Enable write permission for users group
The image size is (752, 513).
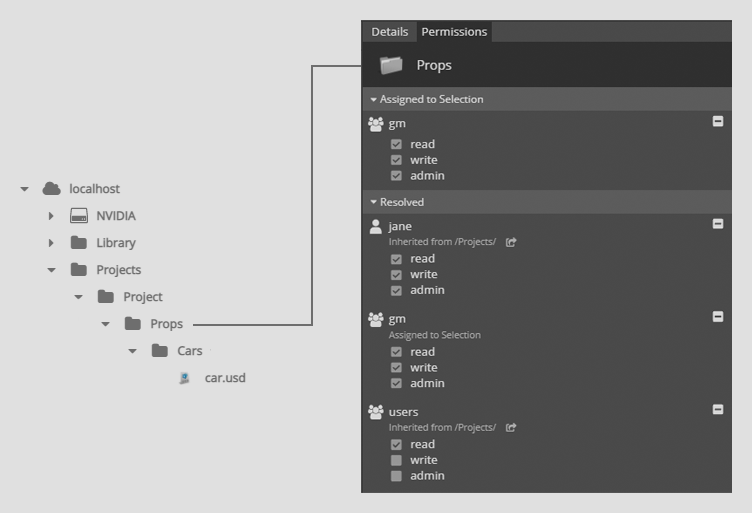pos(396,460)
